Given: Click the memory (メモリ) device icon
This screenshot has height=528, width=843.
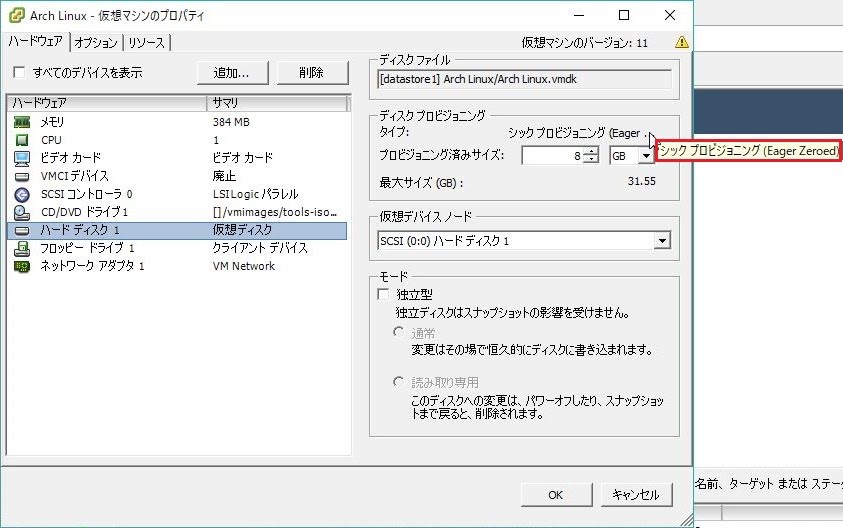Looking at the screenshot, I should 22,122.
